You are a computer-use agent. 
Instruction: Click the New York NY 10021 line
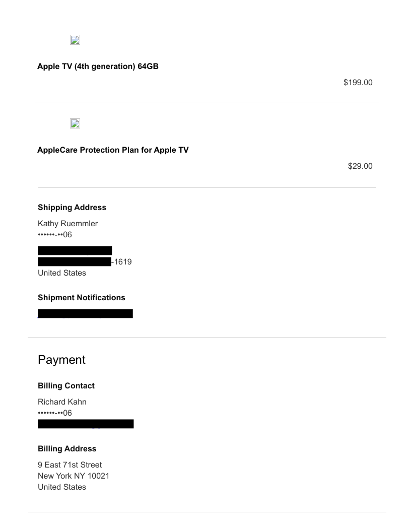click(x=74, y=476)
